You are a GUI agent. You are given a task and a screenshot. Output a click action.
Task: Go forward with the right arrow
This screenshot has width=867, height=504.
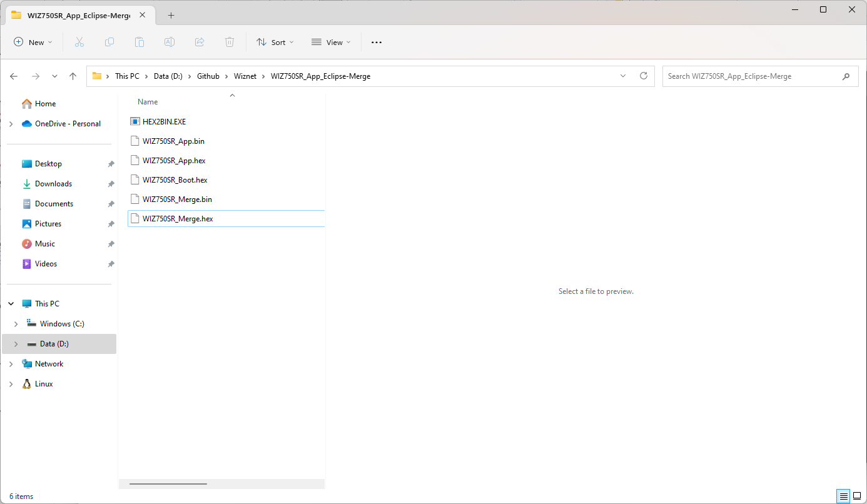pyautogui.click(x=36, y=76)
